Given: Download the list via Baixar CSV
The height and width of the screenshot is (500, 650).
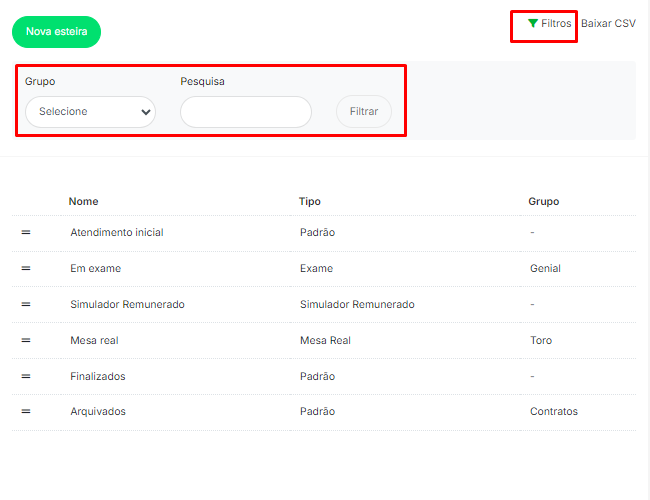Looking at the screenshot, I should pos(608,23).
